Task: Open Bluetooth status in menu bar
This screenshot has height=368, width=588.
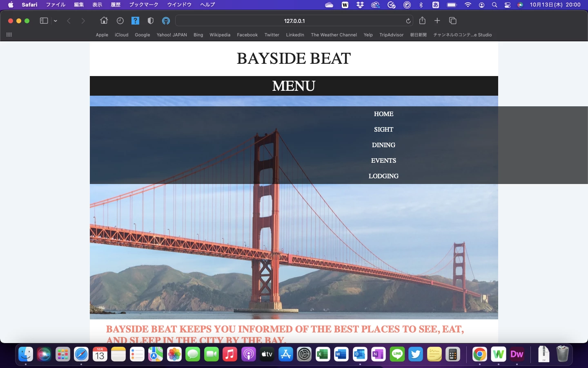Action: click(x=421, y=5)
